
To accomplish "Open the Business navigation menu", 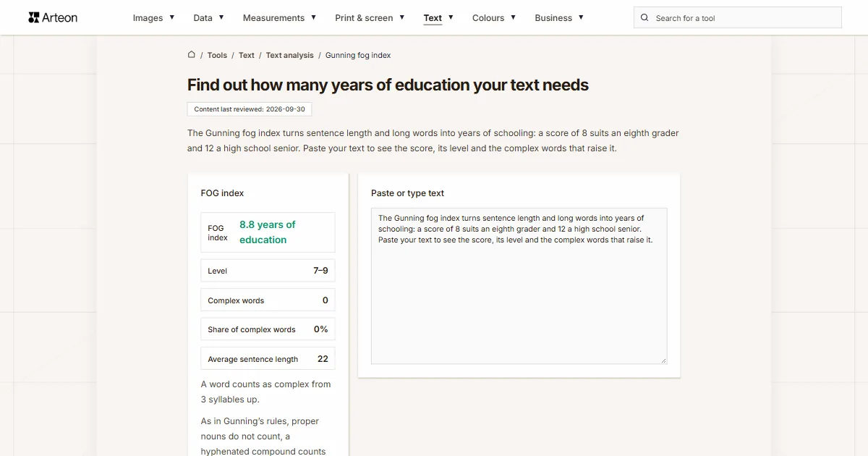I will (x=553, y=18).
